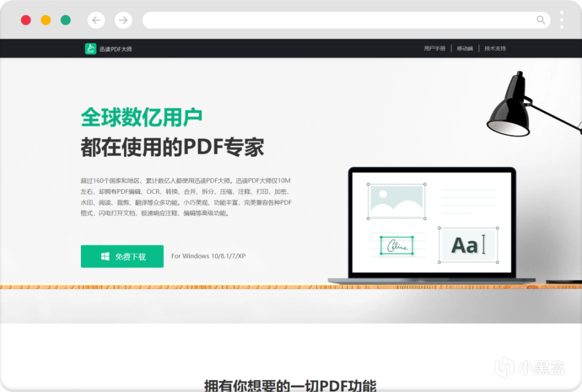This screenshot has height=392, width=582.
Task: Open the 用户手册 menu link
Action: click(x=435, y=48)
